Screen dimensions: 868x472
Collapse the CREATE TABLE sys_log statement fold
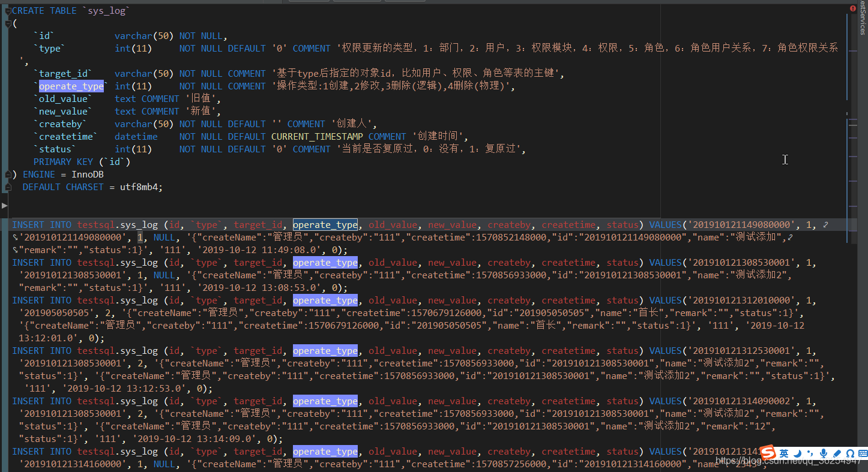(7, 10)
